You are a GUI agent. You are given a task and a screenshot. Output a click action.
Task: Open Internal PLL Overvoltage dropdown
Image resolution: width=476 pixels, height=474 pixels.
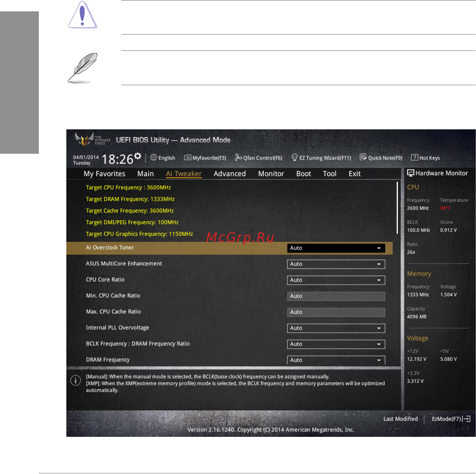(x=336, y=328)
